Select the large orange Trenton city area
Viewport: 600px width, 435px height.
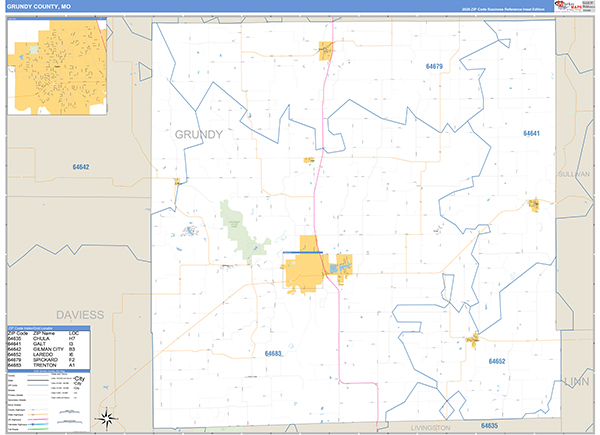[x=305, y=272]
